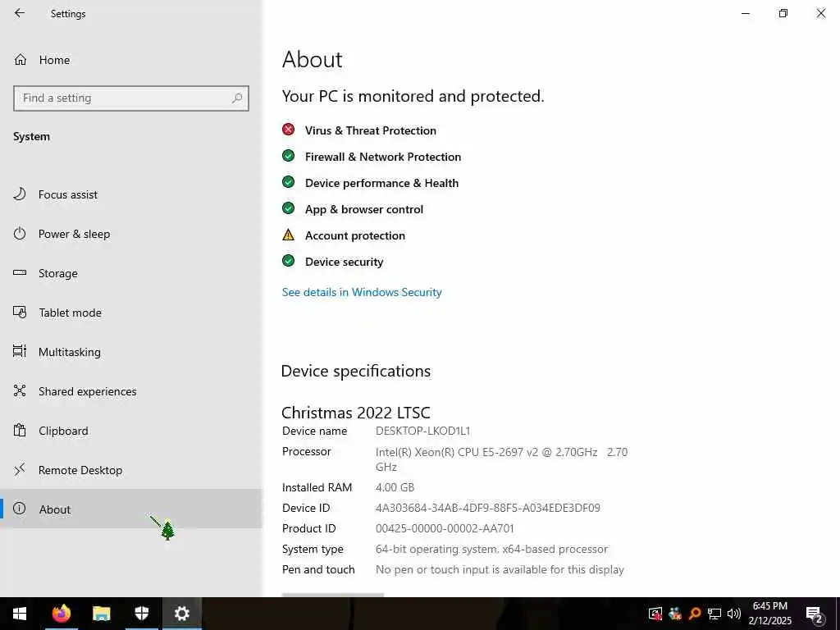Viewport: 840px width, 630px height.
Task: Click Account protection status text
Action: (355, 235)
